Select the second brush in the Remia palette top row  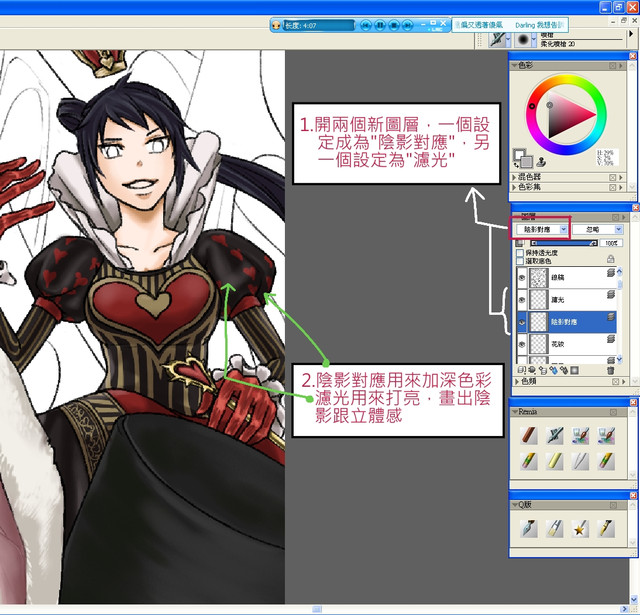(x=555, y=435)
